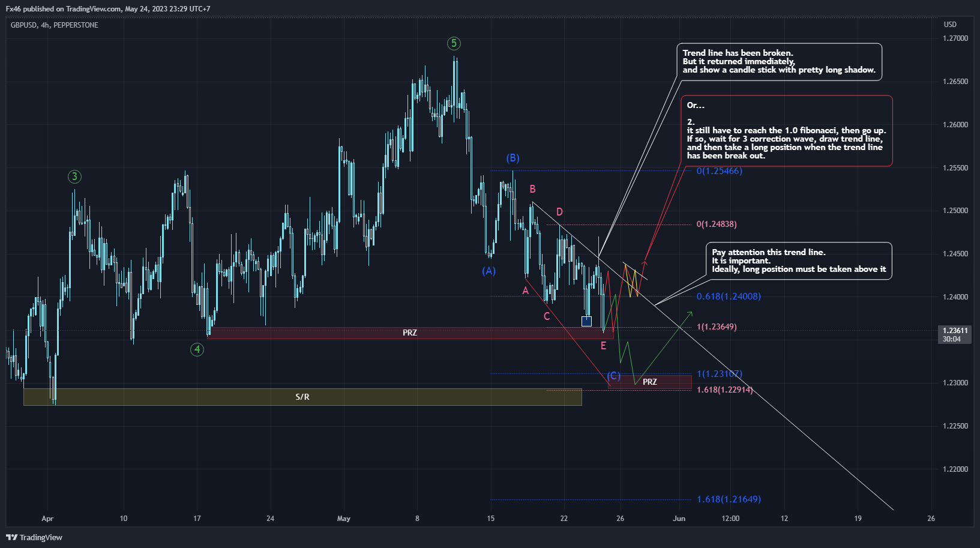Screen dimensions: 980x548
Task: Select the blue (C) wave label
Action: (613, 376)
